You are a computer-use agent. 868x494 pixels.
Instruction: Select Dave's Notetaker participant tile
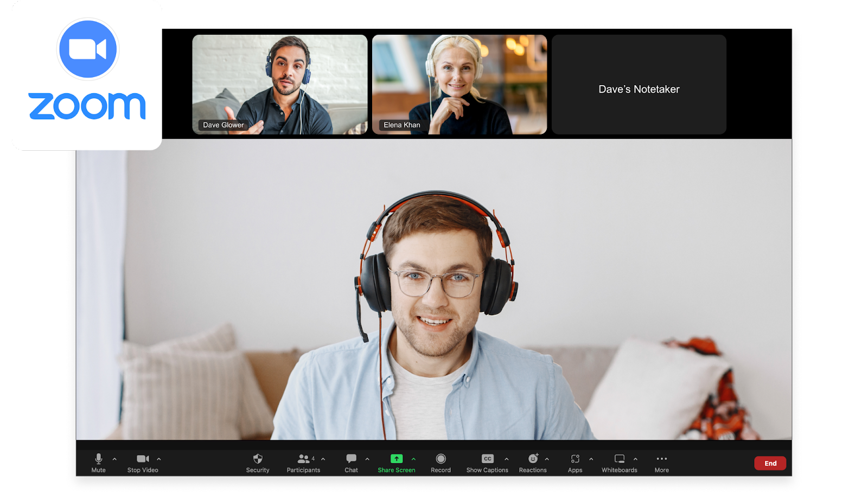[x=639, y=85]
